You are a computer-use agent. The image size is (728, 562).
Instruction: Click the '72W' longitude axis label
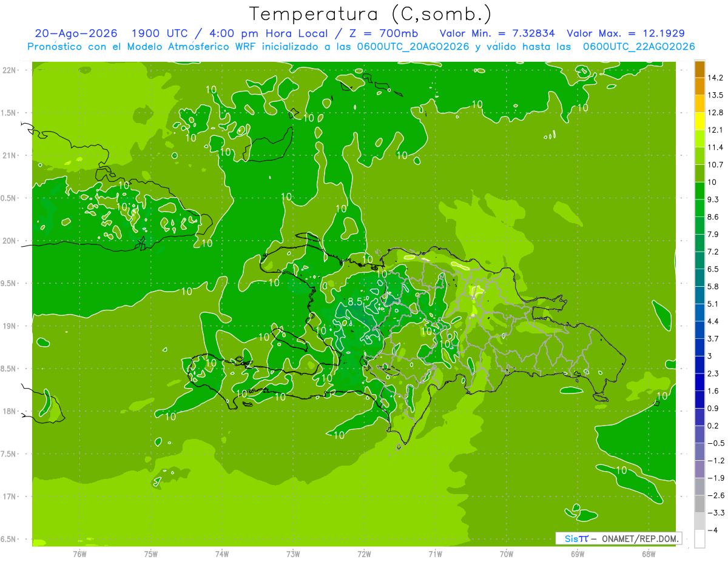coord(364,554)
